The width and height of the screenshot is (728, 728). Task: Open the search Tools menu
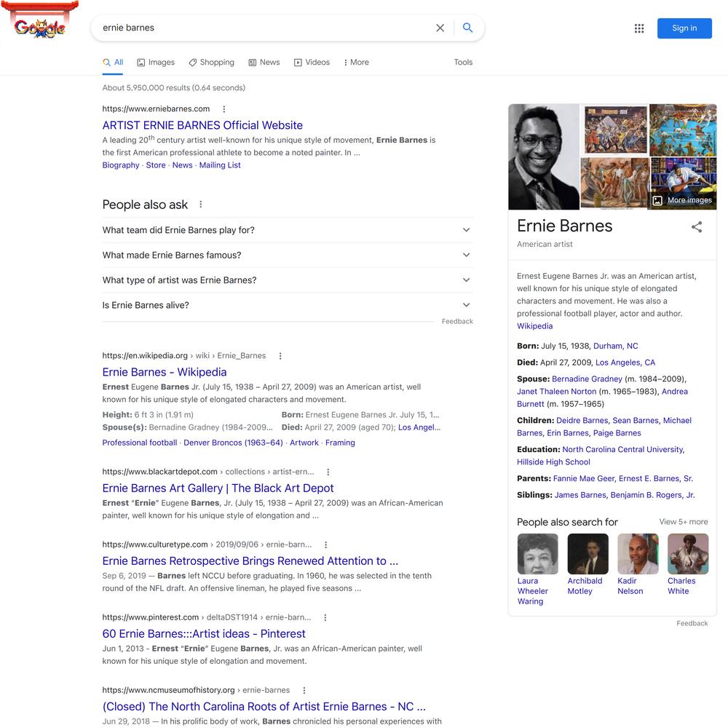463,62
